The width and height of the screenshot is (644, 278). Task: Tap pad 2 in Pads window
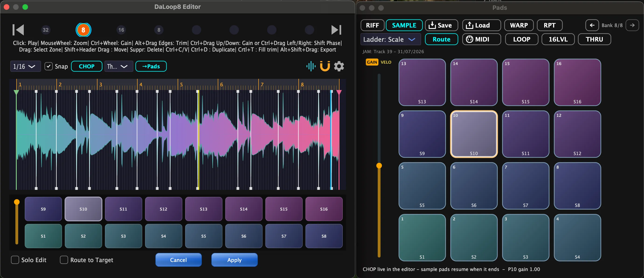474,237
